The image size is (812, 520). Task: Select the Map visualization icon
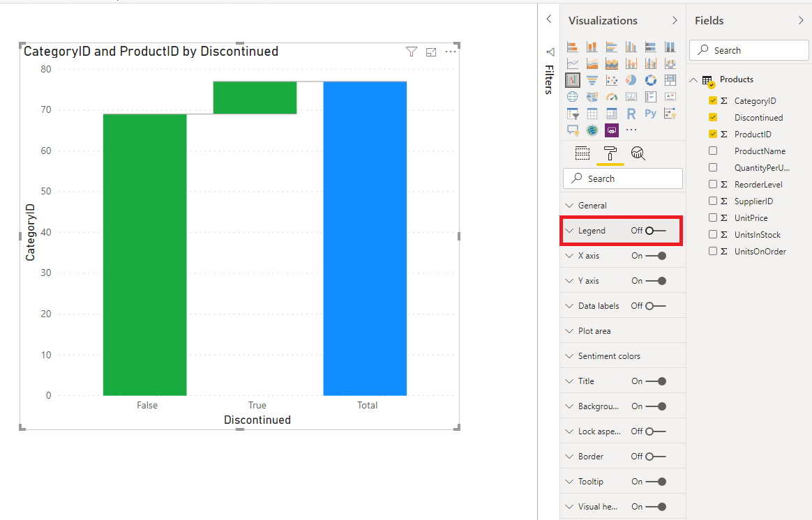(572, 96)
